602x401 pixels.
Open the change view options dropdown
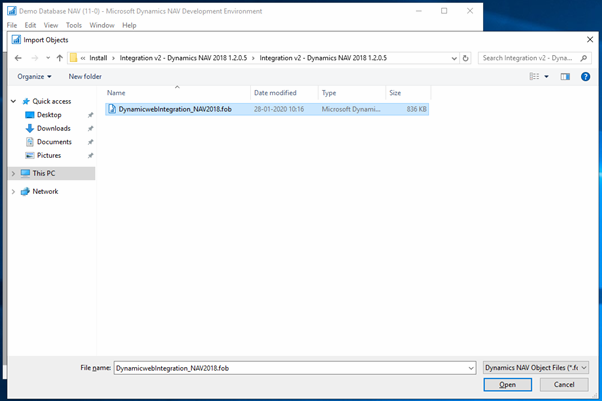click(x=547, y=76)
